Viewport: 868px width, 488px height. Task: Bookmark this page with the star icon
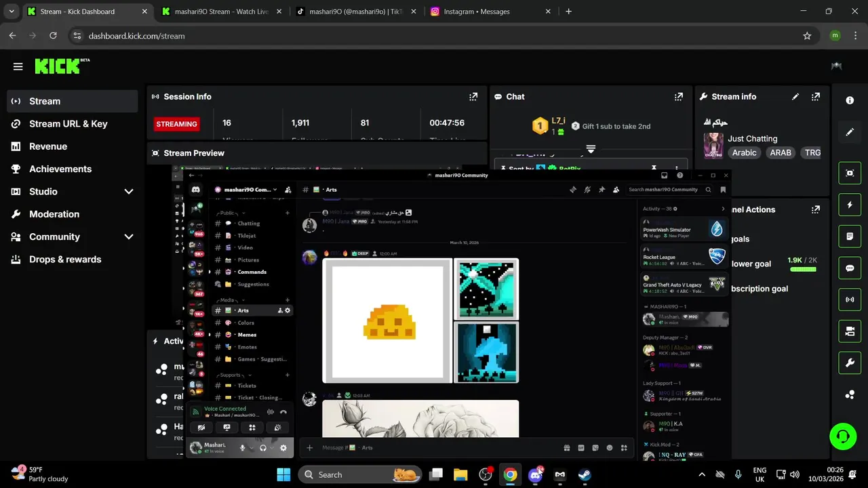click(807, 36)
